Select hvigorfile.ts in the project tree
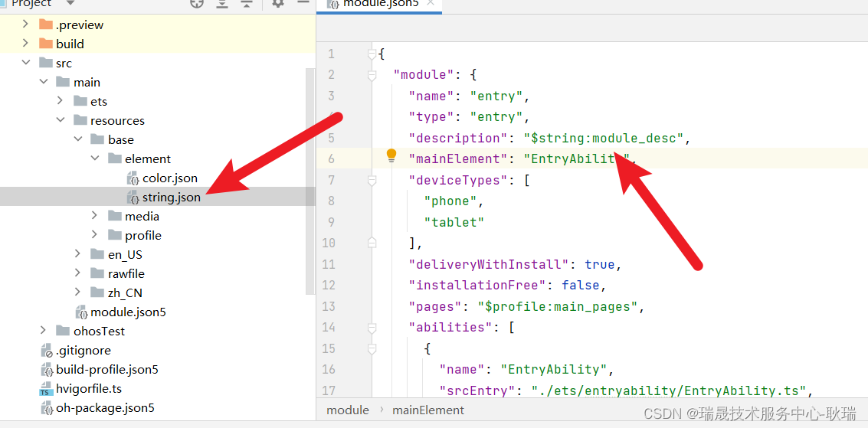This screenshot has height=428, width=868. coord(89,389)
